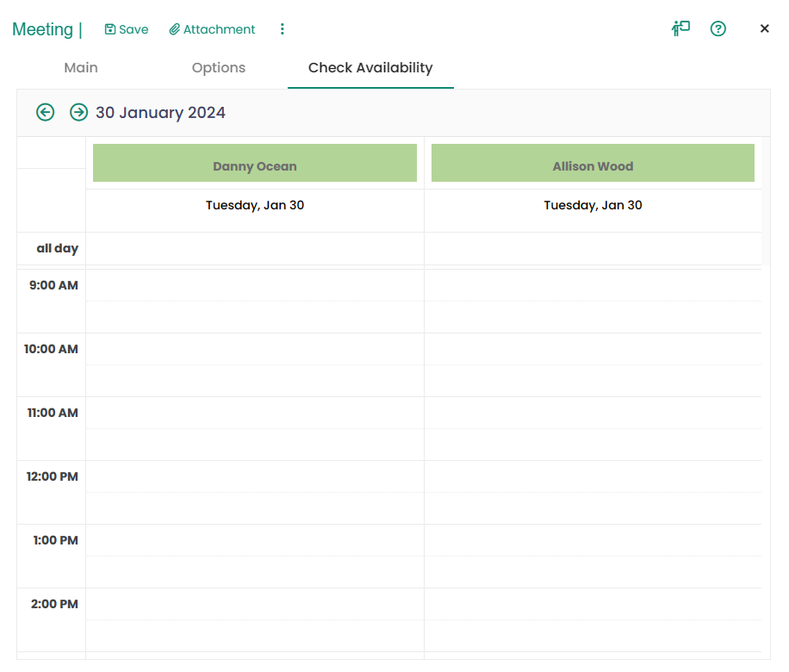Screen dimensions: 789x672
Task: Select Danny Ocean's 12:00 PM slot
Action: click(255, 476)
